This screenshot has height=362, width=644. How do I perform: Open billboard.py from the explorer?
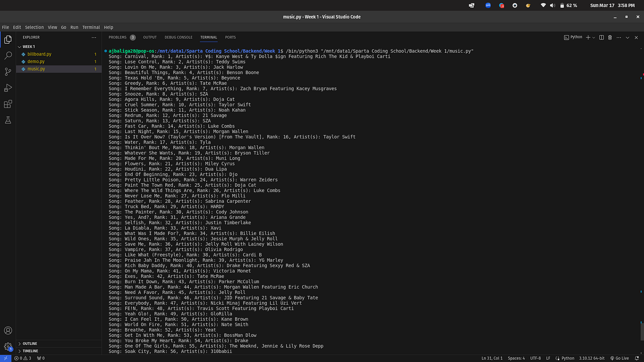tap(39, 54)
